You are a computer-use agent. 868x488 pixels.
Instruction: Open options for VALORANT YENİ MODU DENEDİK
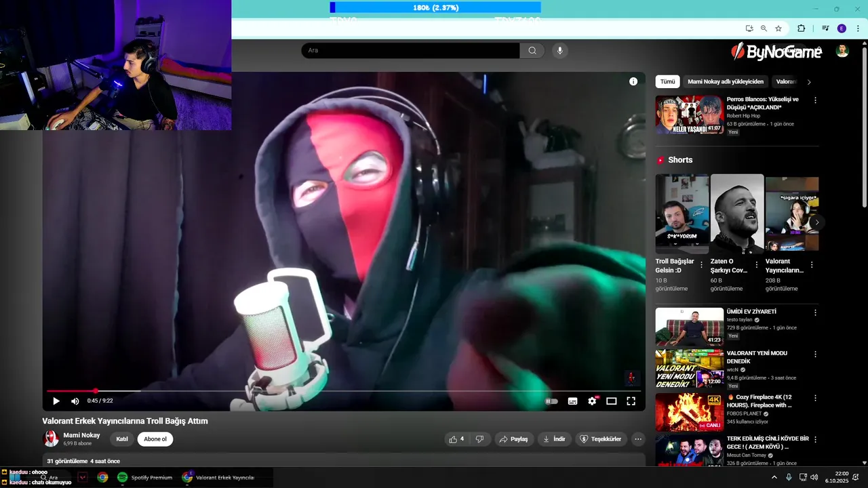(x=815, y=354)
